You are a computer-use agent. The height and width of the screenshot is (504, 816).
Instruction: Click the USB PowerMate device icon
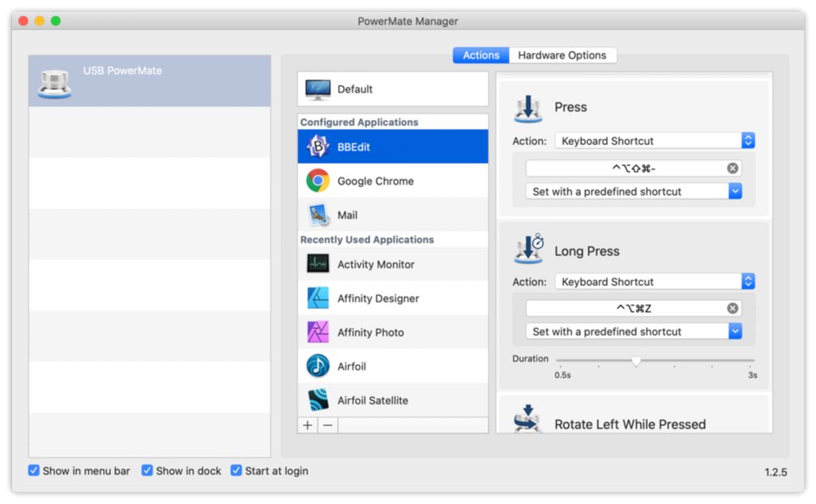tap(54, 83)
